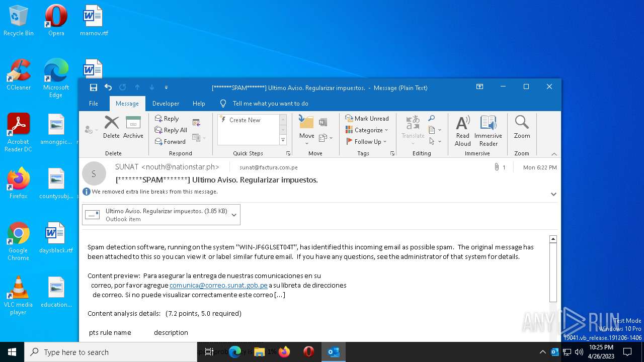Select the Ultimo Aviso Outlook item attachment
644x362 pixels.
156,215
